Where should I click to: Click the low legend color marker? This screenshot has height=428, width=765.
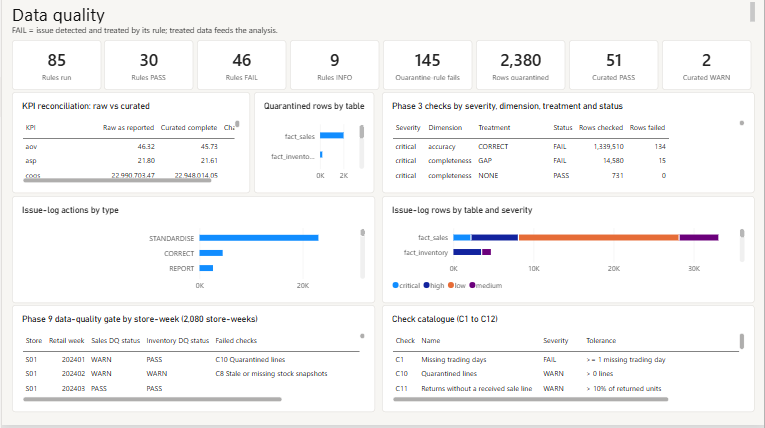(x=451, y=285)
